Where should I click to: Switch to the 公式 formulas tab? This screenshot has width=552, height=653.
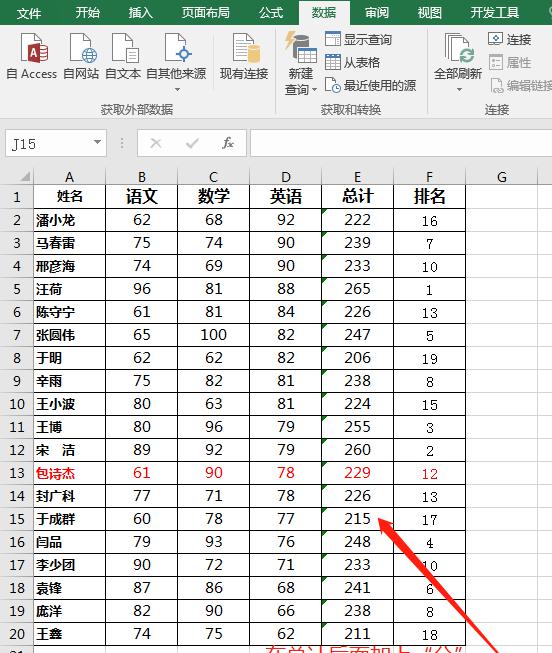[x=271, y=13]
